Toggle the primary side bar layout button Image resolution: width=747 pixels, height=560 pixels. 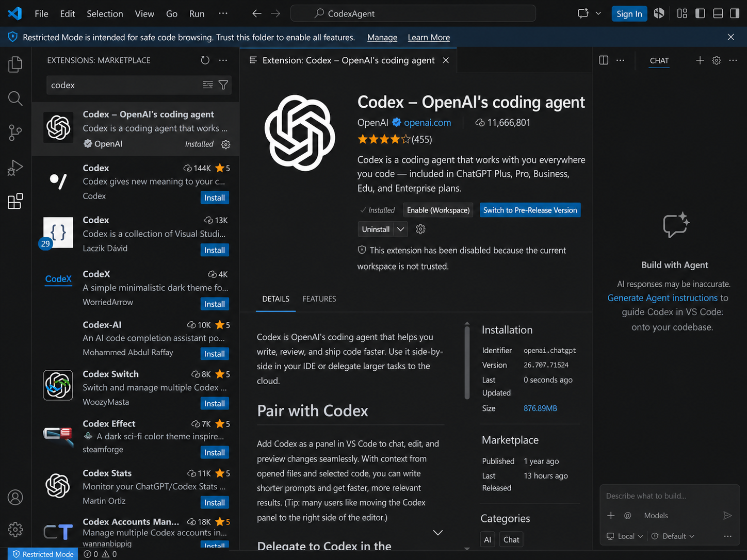point(700,13)
